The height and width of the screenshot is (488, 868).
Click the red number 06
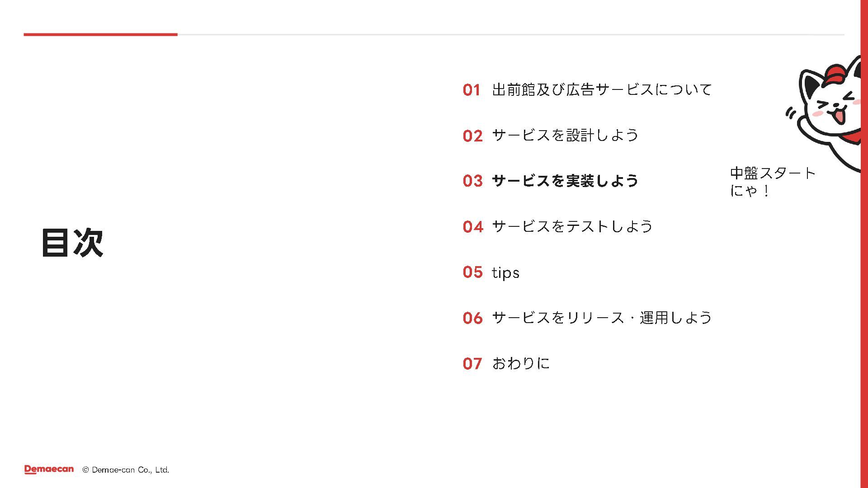pyautogui.click(x=473, y=318)
